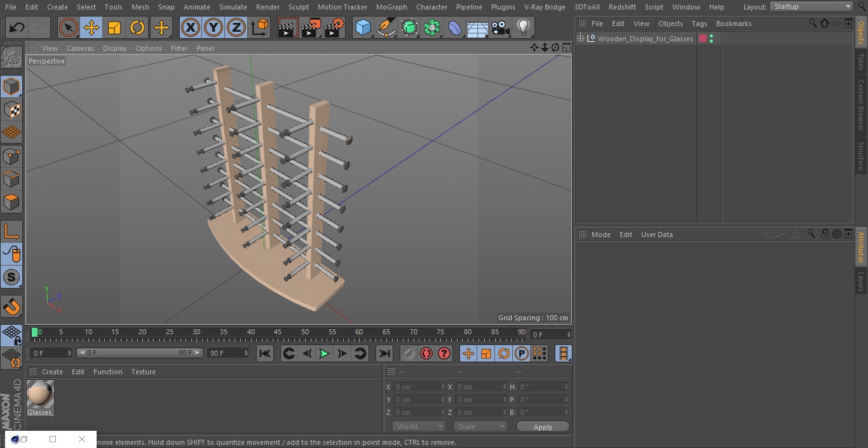Toggle Y axis lock
This screenshot has width=868, height=448.
pyautogui.click(x=214, y=27)
